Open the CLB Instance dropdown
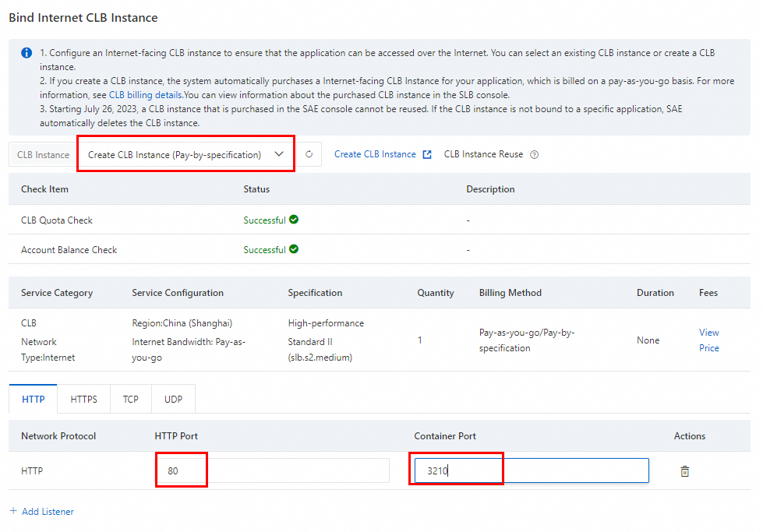 (x=185, y=154)
